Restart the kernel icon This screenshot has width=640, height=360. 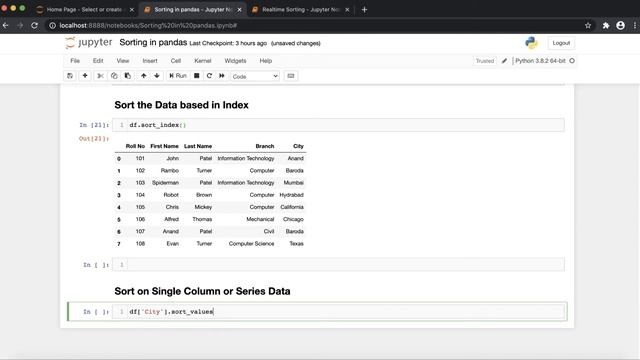point(209,76)
